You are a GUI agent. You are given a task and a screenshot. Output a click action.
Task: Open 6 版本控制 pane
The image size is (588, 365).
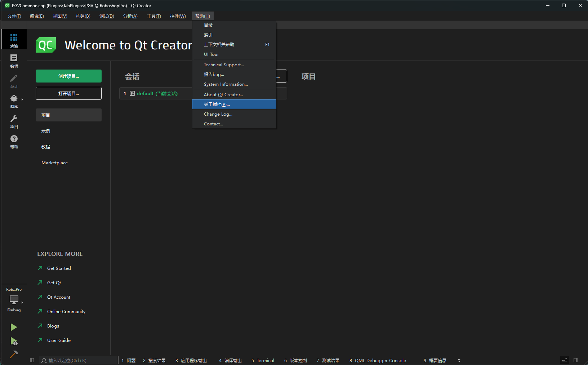pos(295,360)
